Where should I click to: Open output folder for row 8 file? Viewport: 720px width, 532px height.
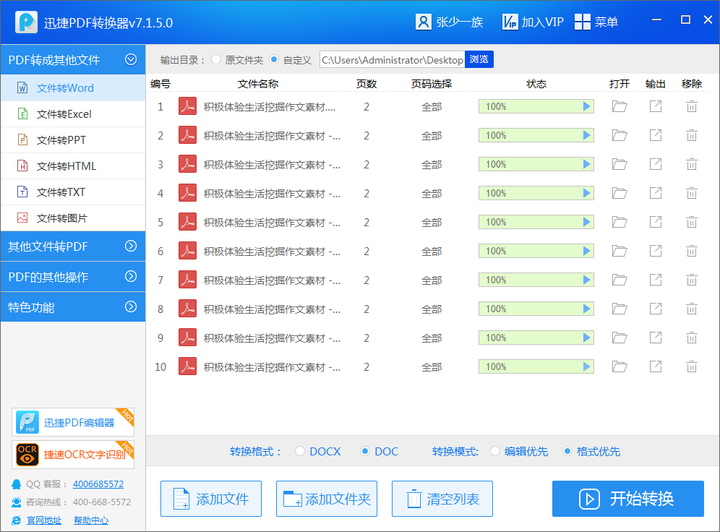619,309
